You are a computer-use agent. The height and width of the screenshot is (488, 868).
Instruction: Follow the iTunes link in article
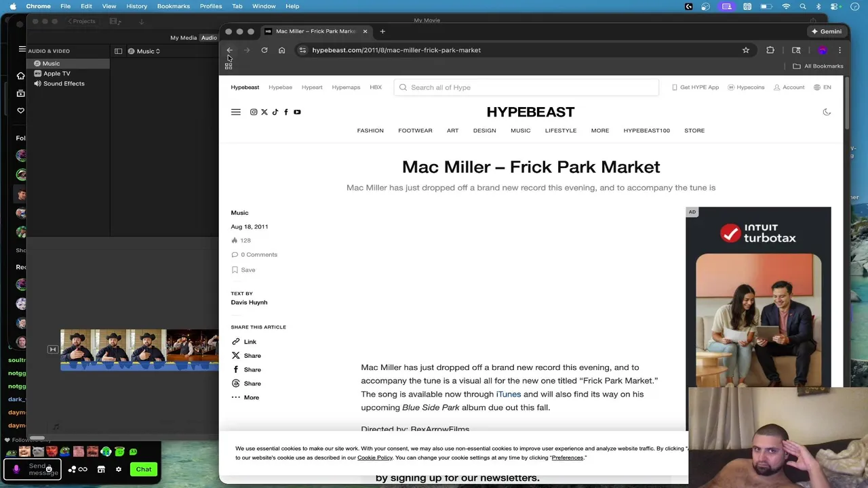[509, 394]
